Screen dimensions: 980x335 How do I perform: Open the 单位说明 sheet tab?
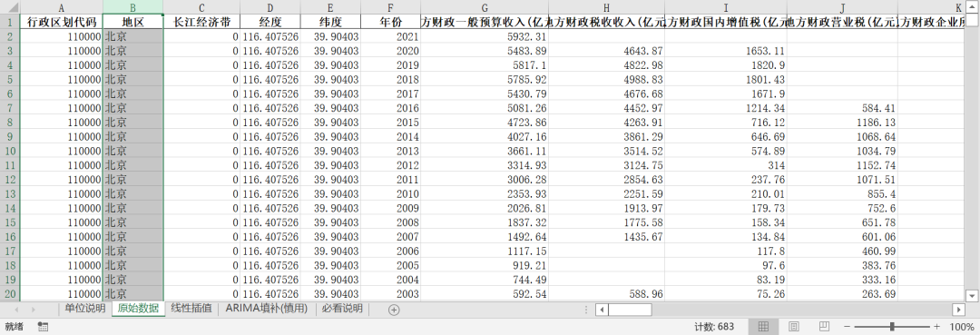(85, 309)
